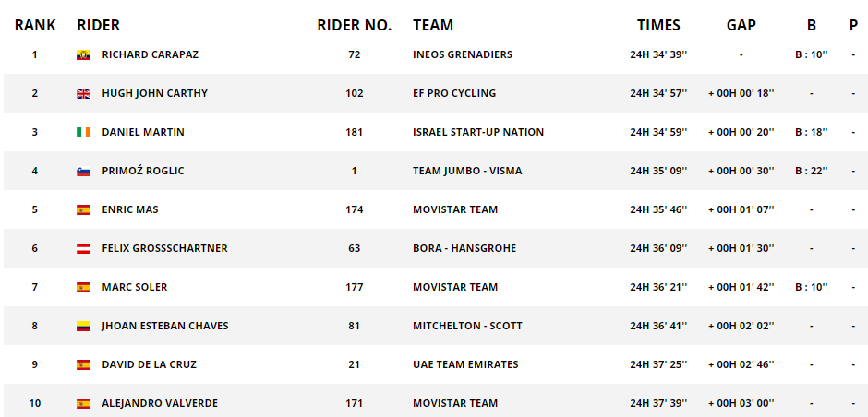Image resolution: width=868 pixels, height=417 pixels.
Task: Open the Ineos Grenadiers team
Action: click(x=463, y=54)
